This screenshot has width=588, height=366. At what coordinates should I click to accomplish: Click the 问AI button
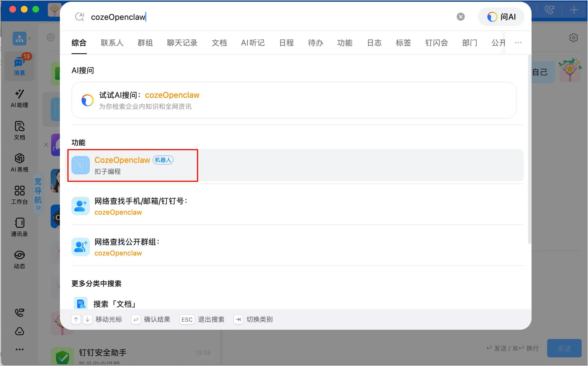(501, 17)
